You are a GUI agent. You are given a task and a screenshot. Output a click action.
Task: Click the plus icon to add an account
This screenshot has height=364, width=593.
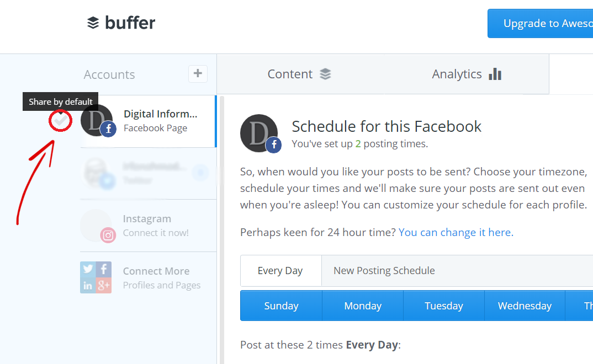(x=198, y=73)
